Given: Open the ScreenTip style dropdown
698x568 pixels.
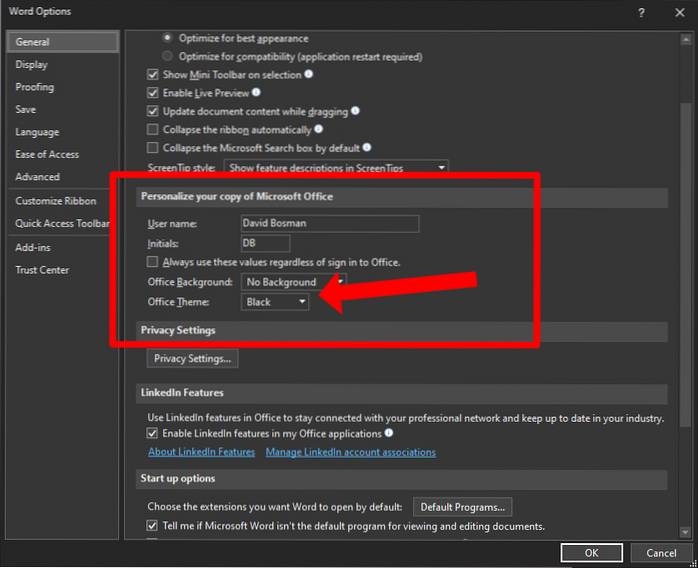Looking at the screenshot, I should tap(335, 167).
